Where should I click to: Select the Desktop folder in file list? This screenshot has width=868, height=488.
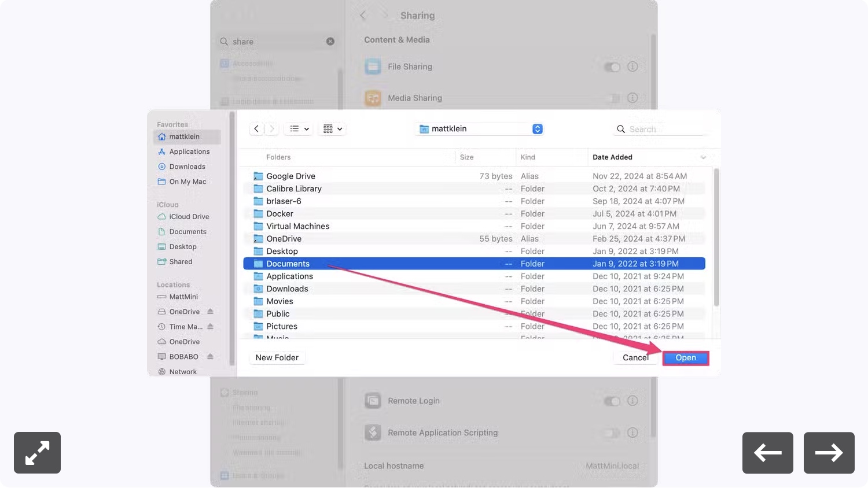click(x=474, y=252)
